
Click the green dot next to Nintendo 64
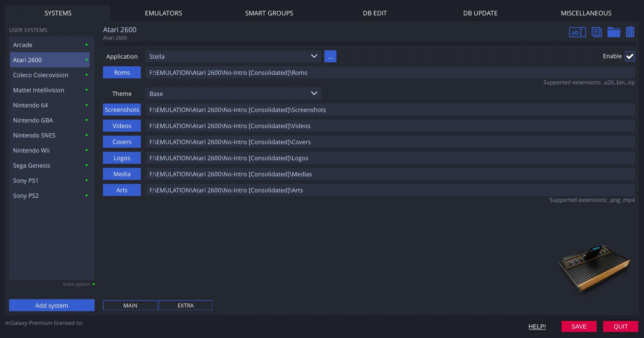click(x=87, y=105)
